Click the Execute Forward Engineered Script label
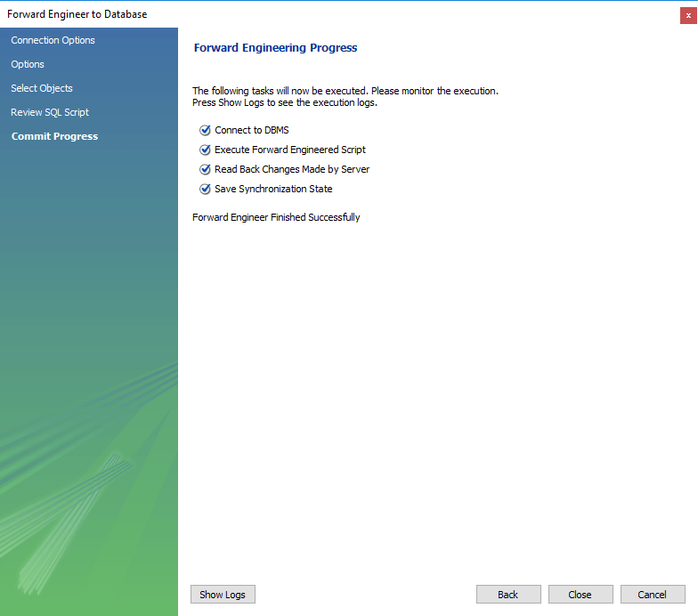The image size is (698, 616). (290, 150)
